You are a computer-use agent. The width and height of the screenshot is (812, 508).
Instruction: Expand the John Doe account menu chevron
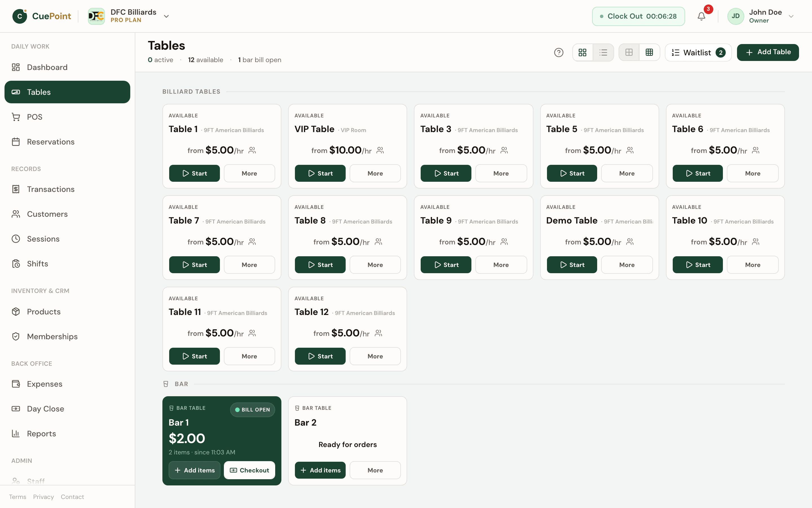[791, 16]
